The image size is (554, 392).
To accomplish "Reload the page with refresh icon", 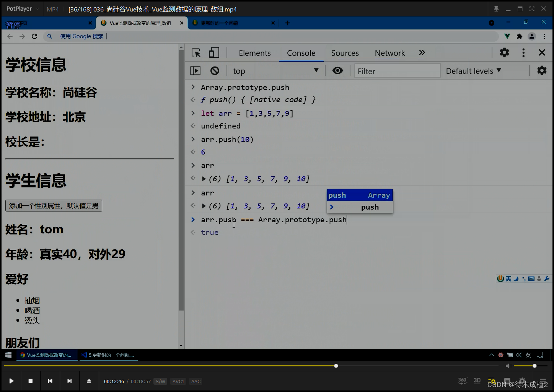I will pos(34,36).
